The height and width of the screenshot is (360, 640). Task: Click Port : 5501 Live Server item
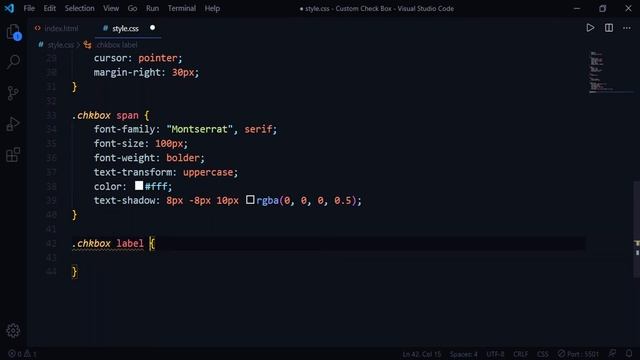coord(578,354)
